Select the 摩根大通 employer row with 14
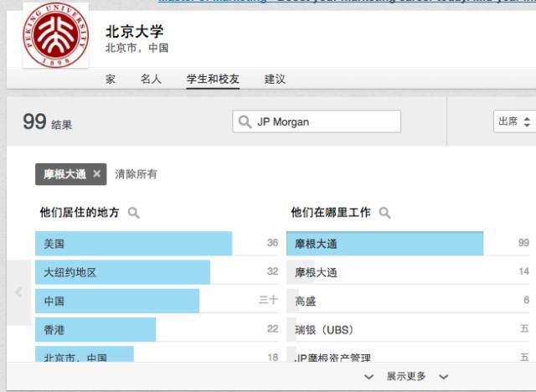This screenshot has height=392, width=536. pyautogui.click(x=408, y=272)
